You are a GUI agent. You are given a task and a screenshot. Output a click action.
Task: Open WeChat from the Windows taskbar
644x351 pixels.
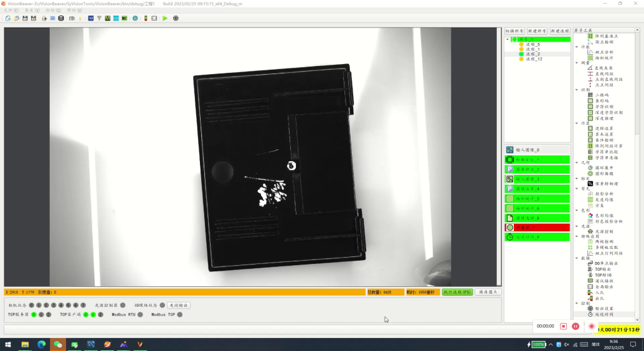point(58,344)
